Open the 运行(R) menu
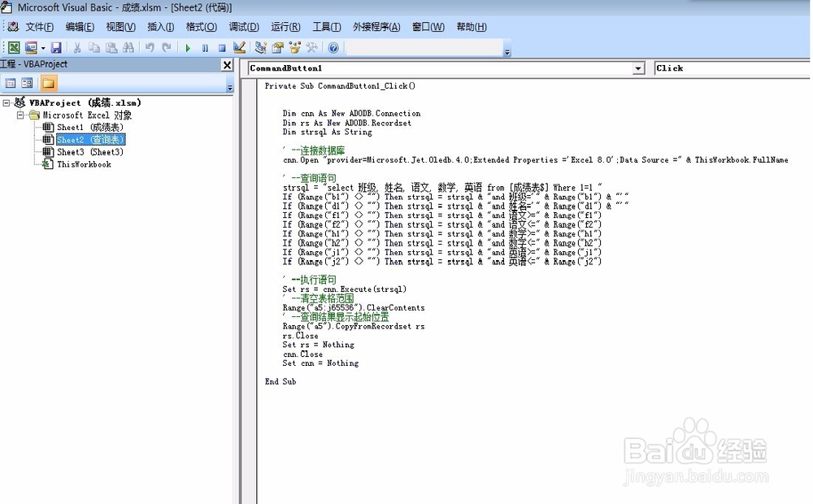The height and width of the screenshot is (504, 813). (x=285, y=27)
